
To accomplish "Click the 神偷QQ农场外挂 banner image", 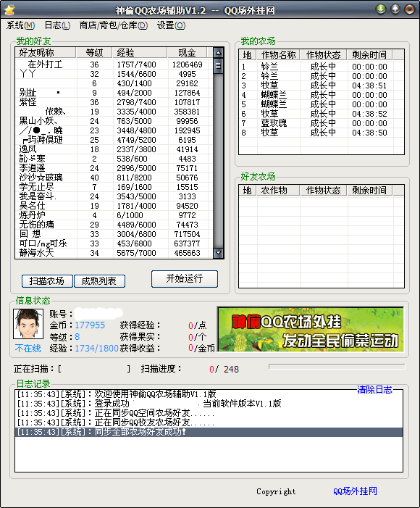I will click(311, 329).
